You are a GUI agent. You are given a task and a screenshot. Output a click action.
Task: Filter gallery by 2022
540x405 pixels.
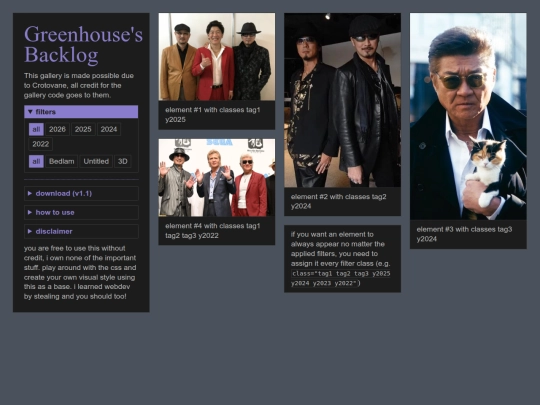click(41, 144)
